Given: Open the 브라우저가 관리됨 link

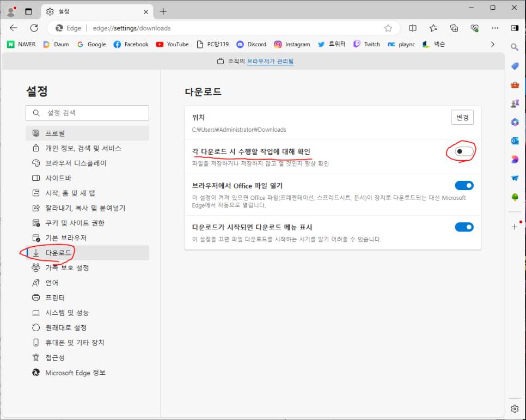Looking at the screenshot, I should click(x=270, y=62).
